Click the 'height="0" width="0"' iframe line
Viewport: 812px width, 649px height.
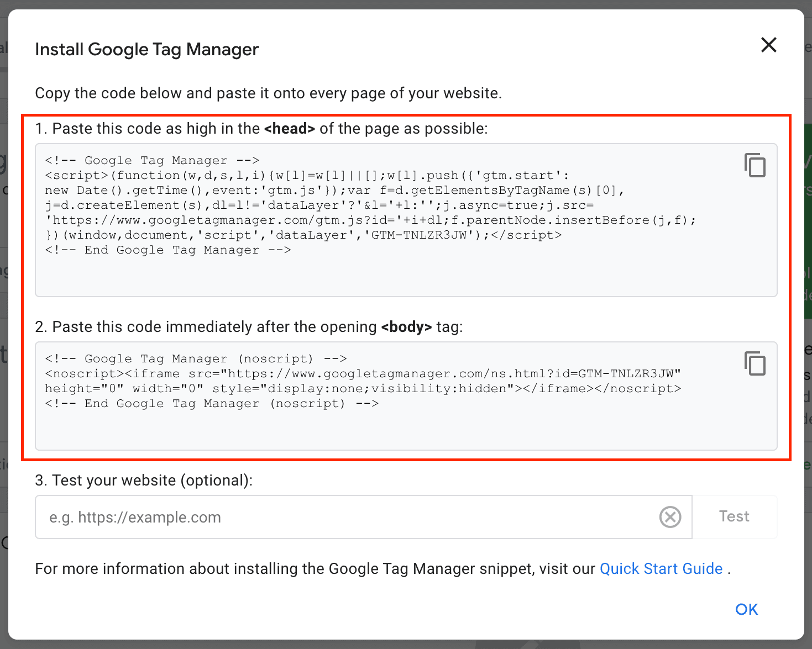tap(363, 388)
